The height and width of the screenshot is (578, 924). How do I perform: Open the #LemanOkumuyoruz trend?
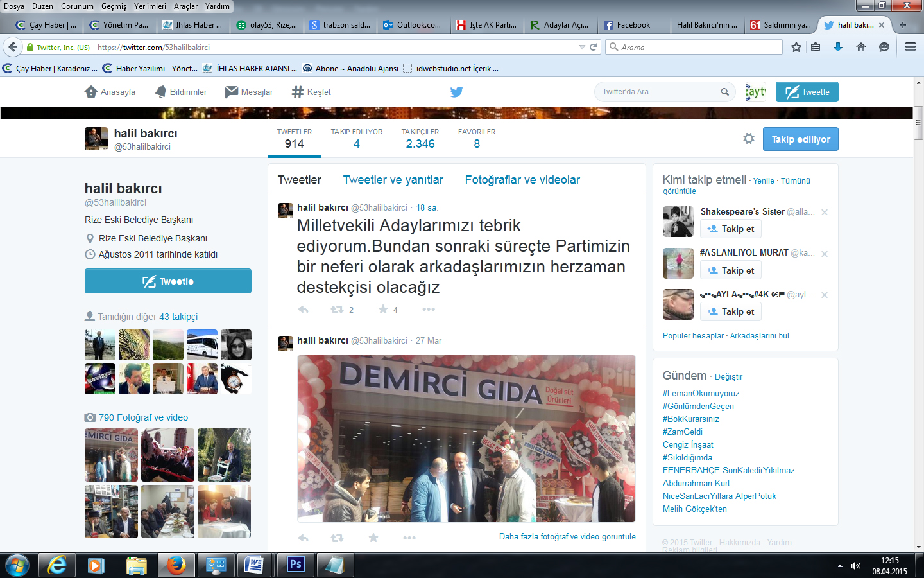[x=701, y=393]
